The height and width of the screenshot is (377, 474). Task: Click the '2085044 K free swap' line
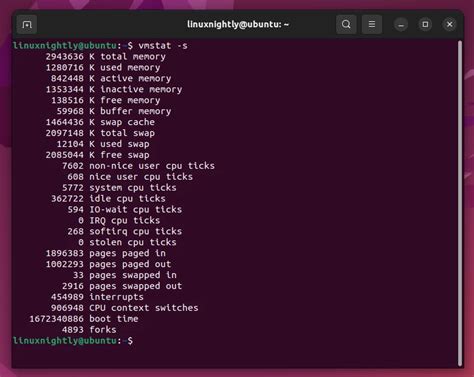click(x=98, y=155)
